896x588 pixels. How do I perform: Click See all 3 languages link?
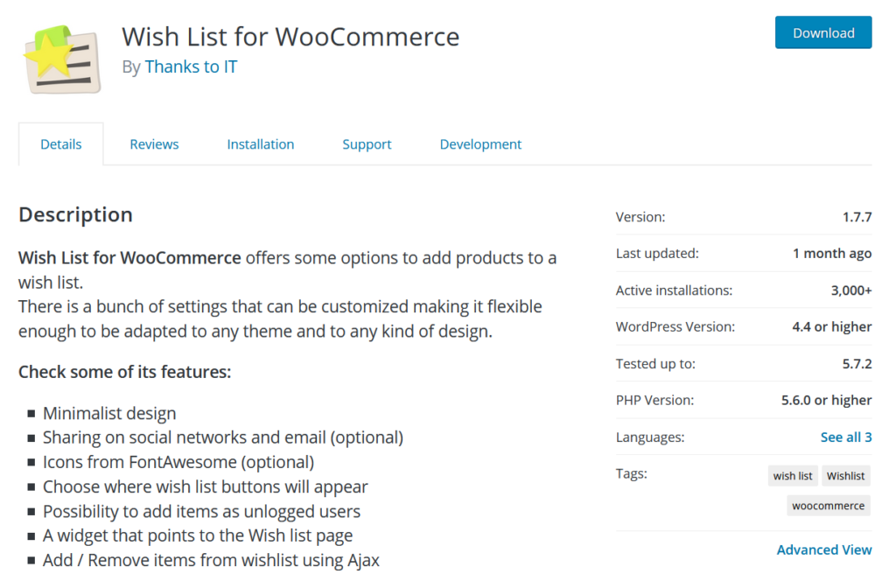(x=846, y=437)
